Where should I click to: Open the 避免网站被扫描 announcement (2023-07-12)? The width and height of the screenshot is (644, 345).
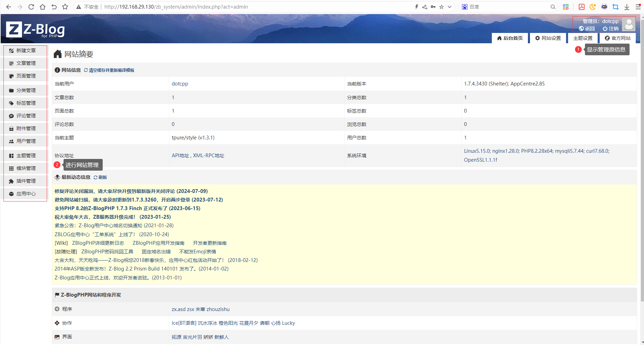pos(139,200)
